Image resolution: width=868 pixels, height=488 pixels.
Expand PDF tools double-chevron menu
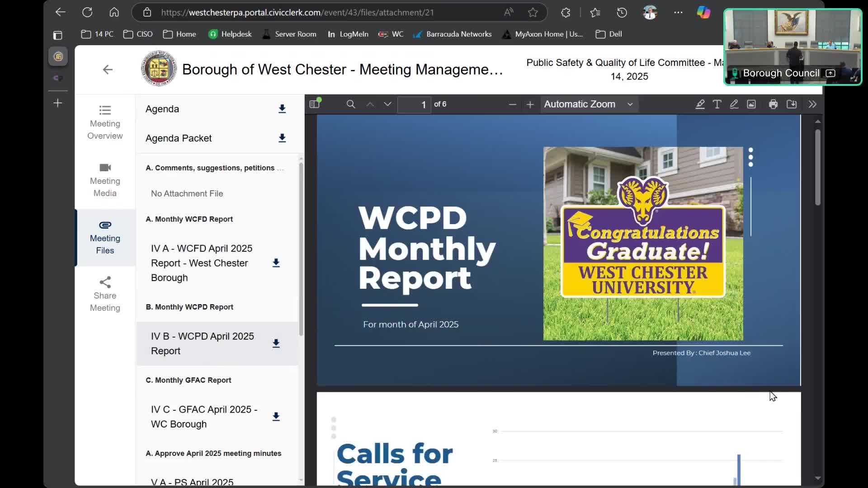(812, 104)
